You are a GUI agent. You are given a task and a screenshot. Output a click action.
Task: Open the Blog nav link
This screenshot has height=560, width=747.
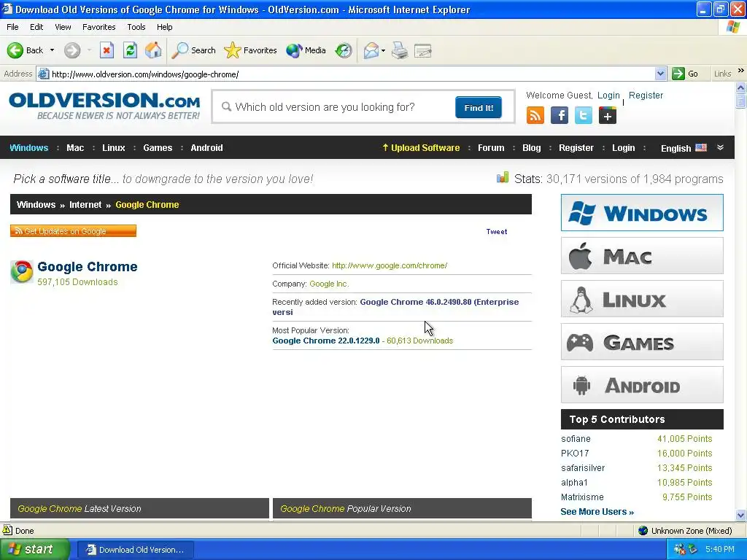pyautogui.click(x=531, y=147)
